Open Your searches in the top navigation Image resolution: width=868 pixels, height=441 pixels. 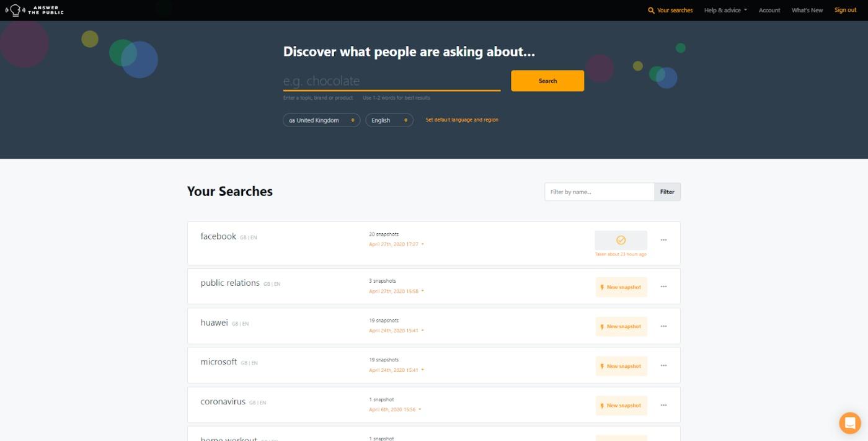point(670,11)
